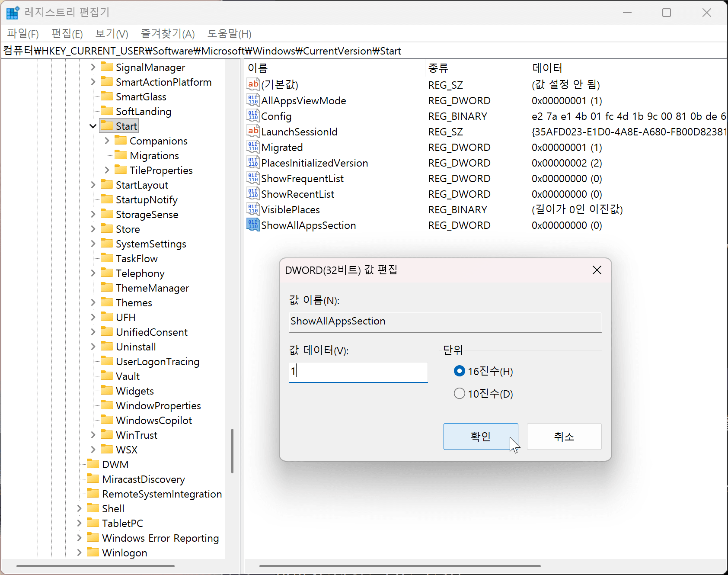Click the Registry Editor app icon in title bar
The height and width of the screenshot is (575, 728).
13,13
